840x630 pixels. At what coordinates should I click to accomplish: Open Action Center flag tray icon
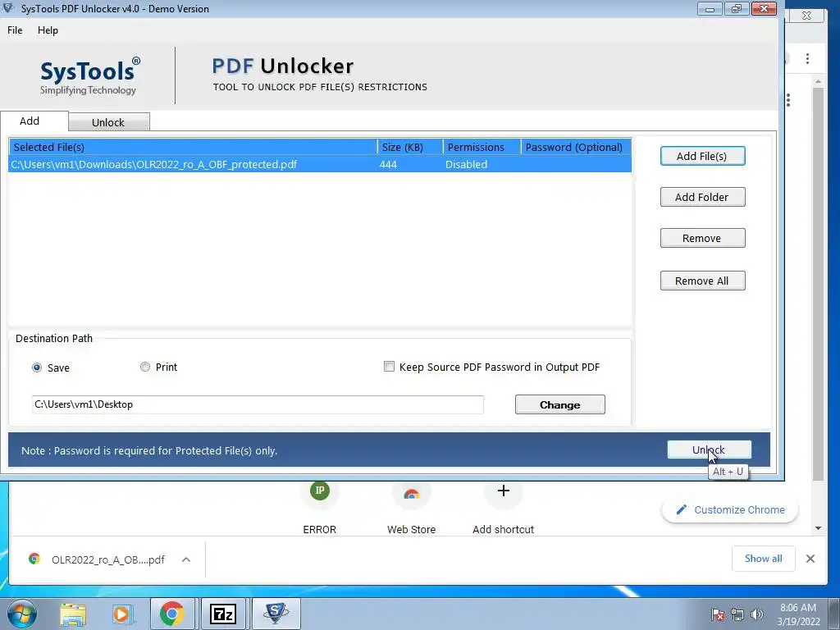pyautogui.click(x=717, y=614)
